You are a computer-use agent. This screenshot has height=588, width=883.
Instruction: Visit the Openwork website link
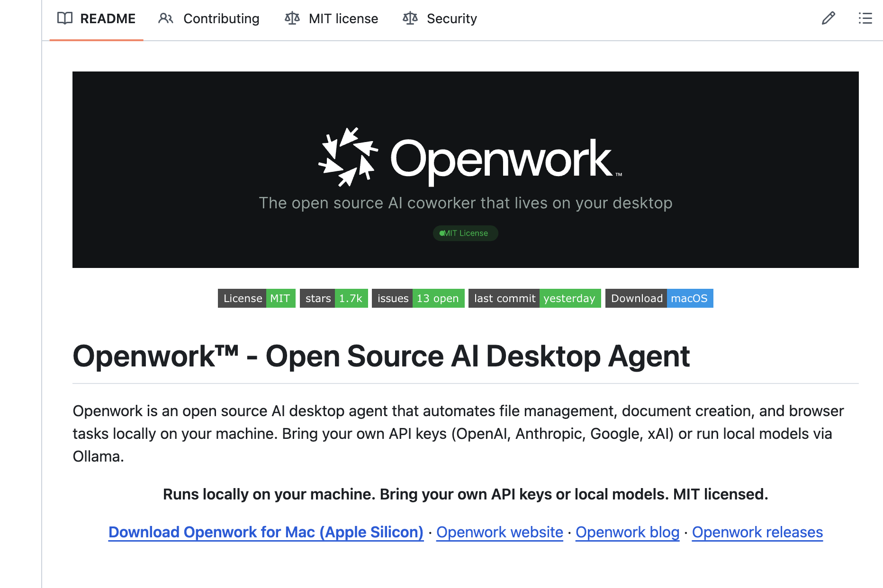click(x=499, y=532)
